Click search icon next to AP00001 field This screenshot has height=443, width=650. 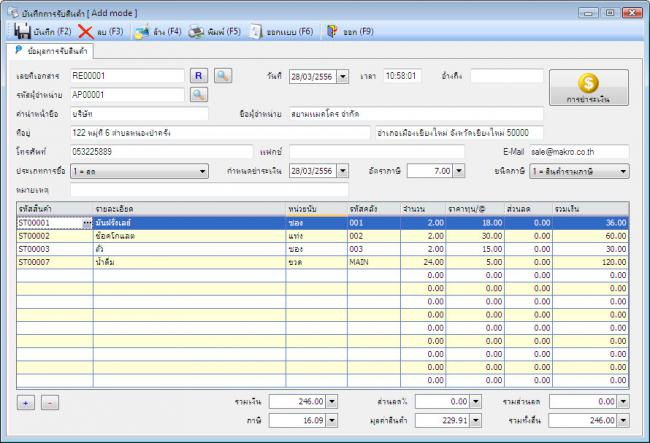tap(198, 95)
